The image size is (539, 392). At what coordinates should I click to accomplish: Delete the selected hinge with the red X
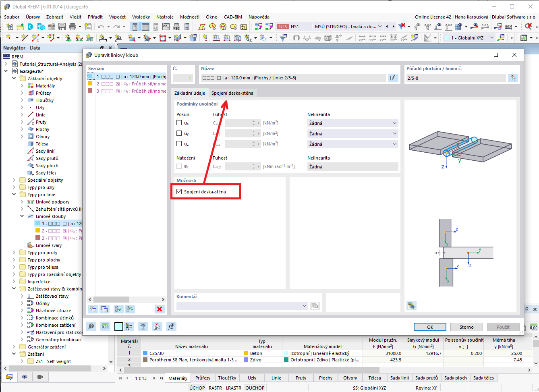[x=160, y=309]
